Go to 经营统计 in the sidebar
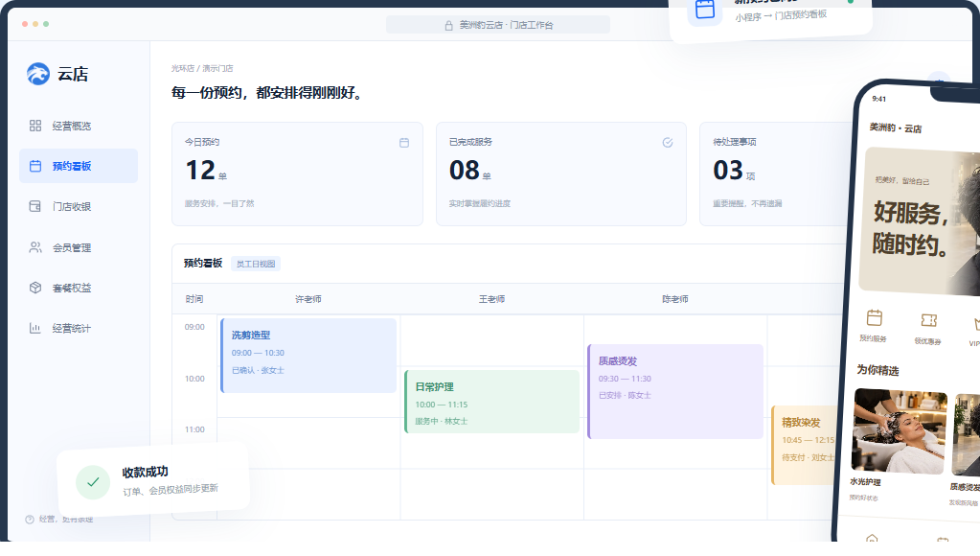Viewport: 980px width, 556px height. click(79, 329)
